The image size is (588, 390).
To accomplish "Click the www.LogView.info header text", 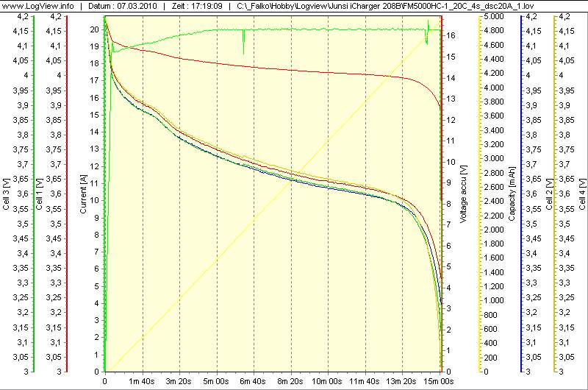I will 38,6.
